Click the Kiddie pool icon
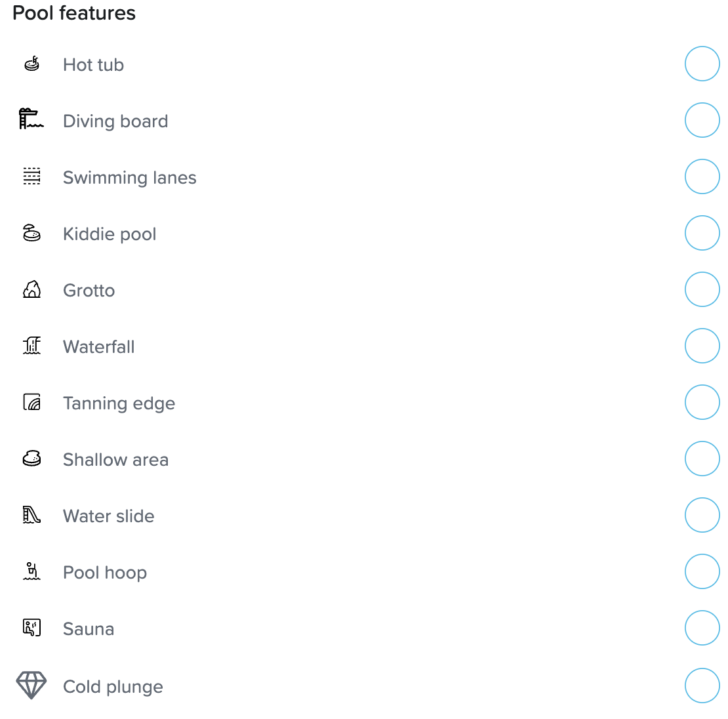Image resolution: width=728 pixels, height=719 pixels. click(31, 233)
